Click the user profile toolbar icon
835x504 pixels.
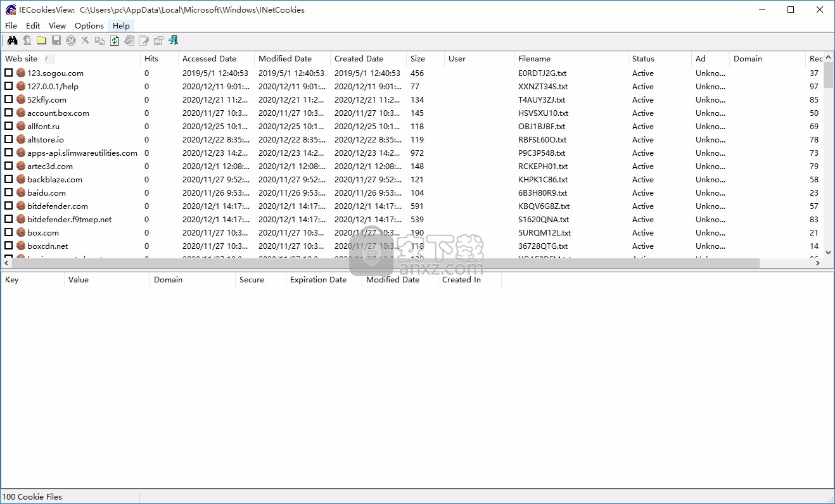(27, 41)
